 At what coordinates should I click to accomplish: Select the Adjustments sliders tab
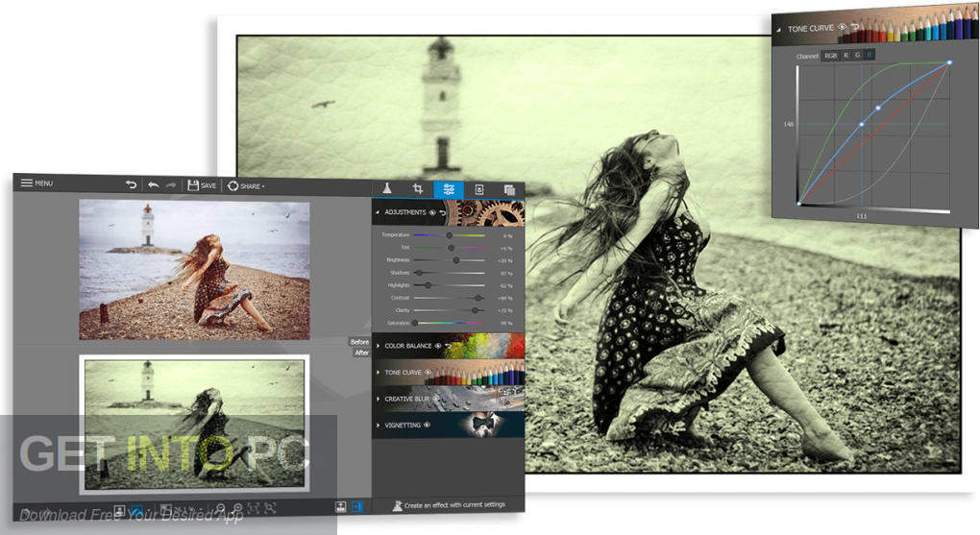click(x=448, y=189)
